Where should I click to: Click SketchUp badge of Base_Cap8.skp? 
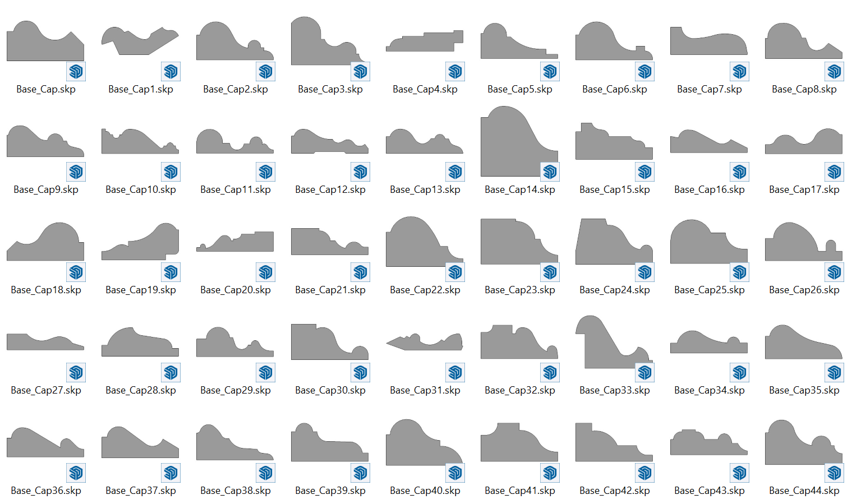point(835,71)
